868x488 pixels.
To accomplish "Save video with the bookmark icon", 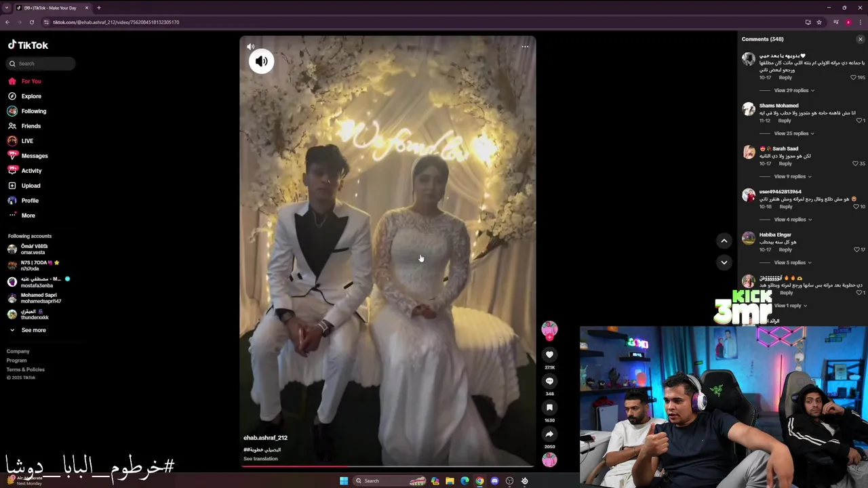I will pyautogui.click(x=550, y=407).
